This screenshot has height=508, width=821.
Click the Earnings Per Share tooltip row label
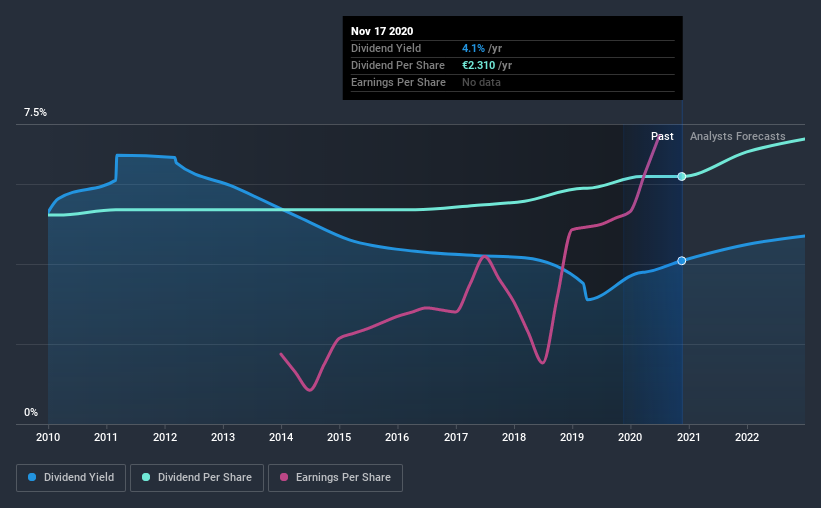(x=398, y=82)
